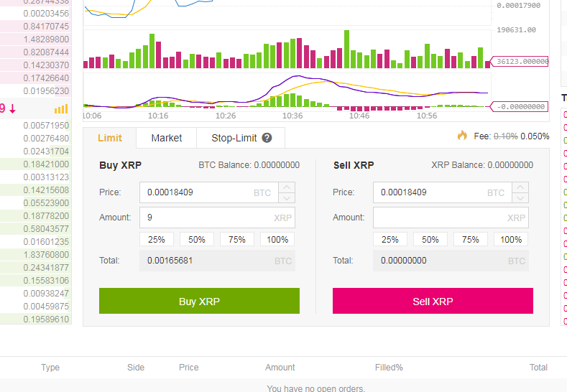The height and width of the screenshot is (392, 567).
Task: Select 50% in the Buy XRP panel
Action: 197,240
